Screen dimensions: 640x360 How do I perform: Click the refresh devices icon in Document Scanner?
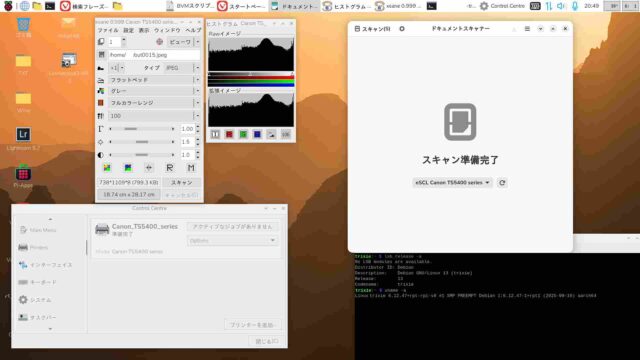pos(502,183)
